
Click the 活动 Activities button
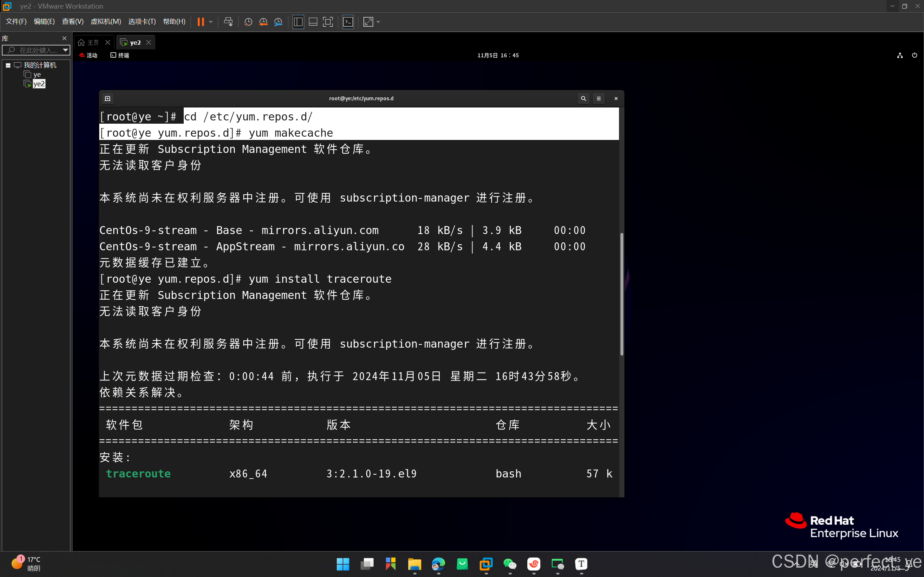(x=88, y=55)
